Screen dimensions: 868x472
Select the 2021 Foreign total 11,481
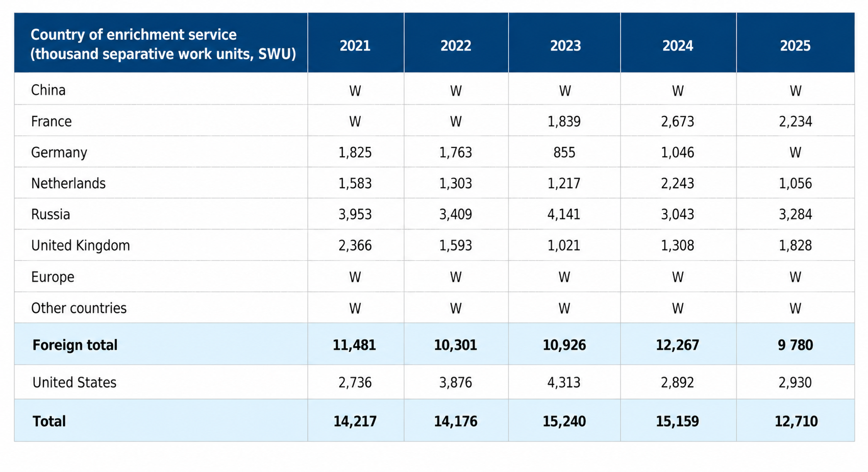coord(354,345)
